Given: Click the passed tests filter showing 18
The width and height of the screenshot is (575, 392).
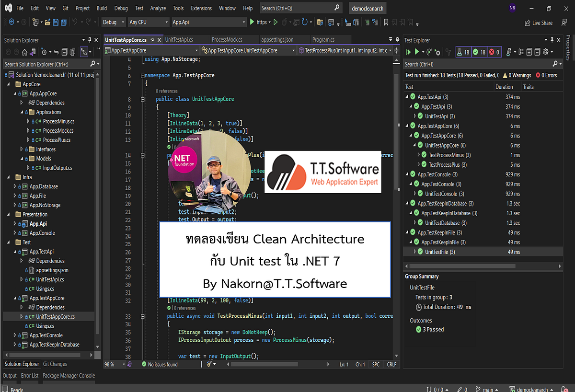Looking at the screenshot, I should pyautogui.click(x=479, y=52).
